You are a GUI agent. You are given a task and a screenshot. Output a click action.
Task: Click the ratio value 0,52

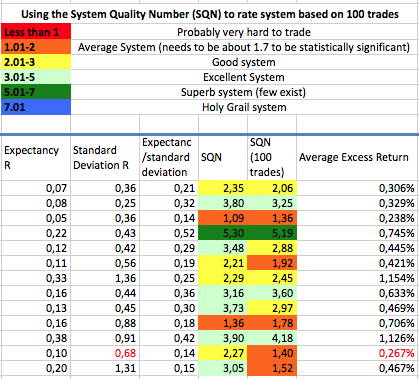tap(169, 233)
